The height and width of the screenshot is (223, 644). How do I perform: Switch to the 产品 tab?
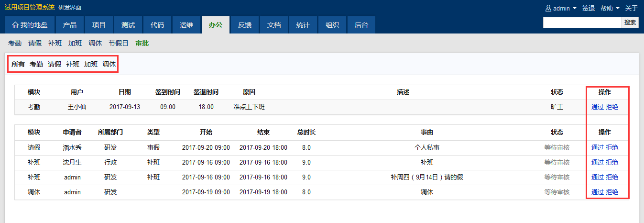pyautogui.click(x=70, y=25)
